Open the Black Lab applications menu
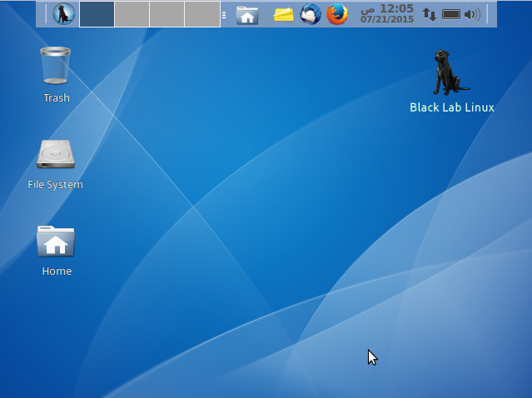The image size is (532, 398). click(64, 14)
